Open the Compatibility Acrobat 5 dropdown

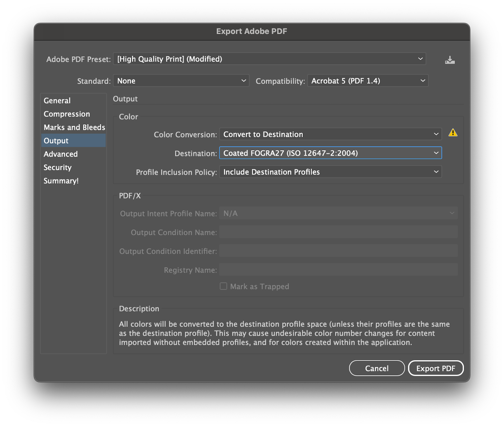368,81
